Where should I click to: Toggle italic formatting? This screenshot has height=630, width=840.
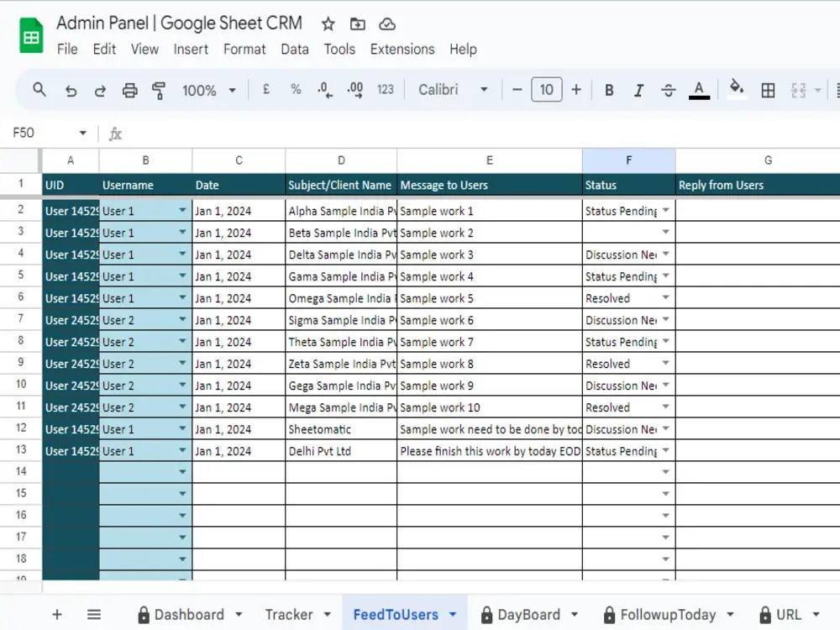coord(638,90)
